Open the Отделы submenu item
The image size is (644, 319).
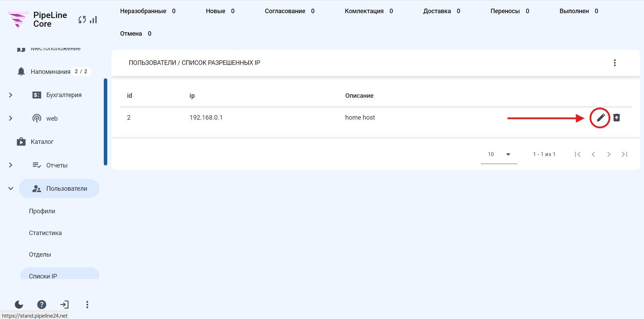click(x=40, y=255)
